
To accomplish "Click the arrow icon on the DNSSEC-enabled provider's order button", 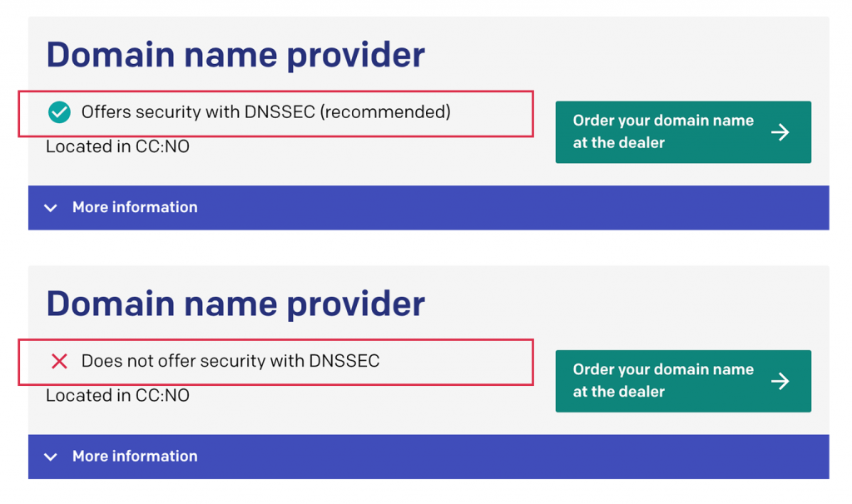I will (x=780, y=132).
